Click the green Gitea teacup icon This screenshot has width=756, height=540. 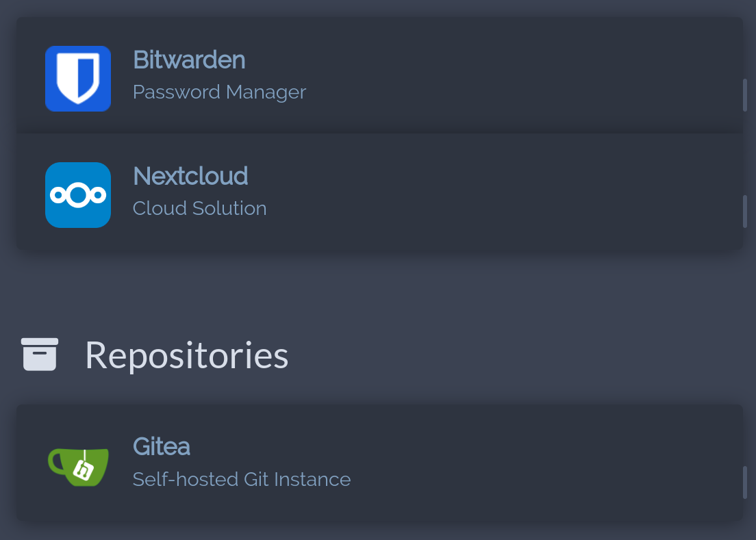(78, 465)
